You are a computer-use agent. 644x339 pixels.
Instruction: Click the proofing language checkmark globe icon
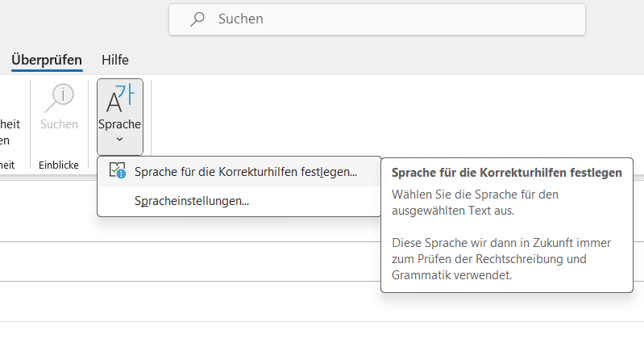[x=117, y=171]
